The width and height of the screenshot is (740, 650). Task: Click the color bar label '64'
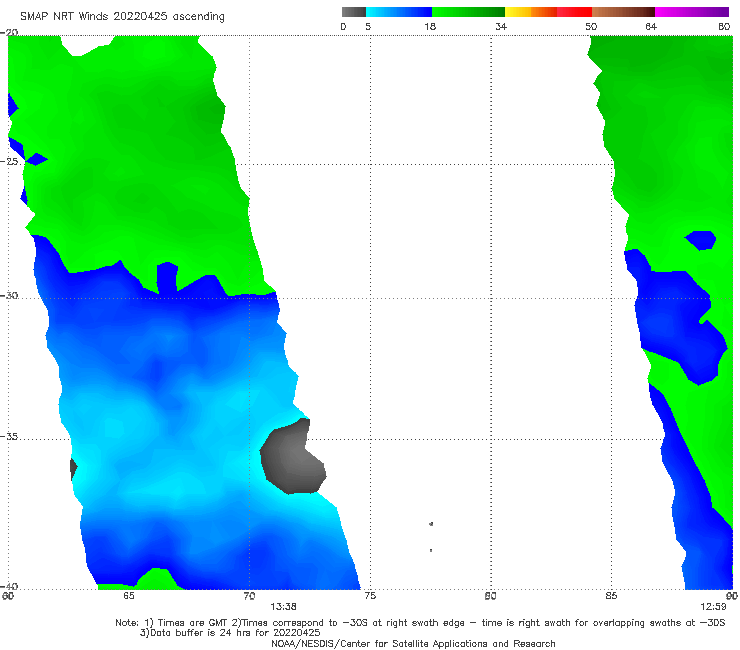point(651,26)
